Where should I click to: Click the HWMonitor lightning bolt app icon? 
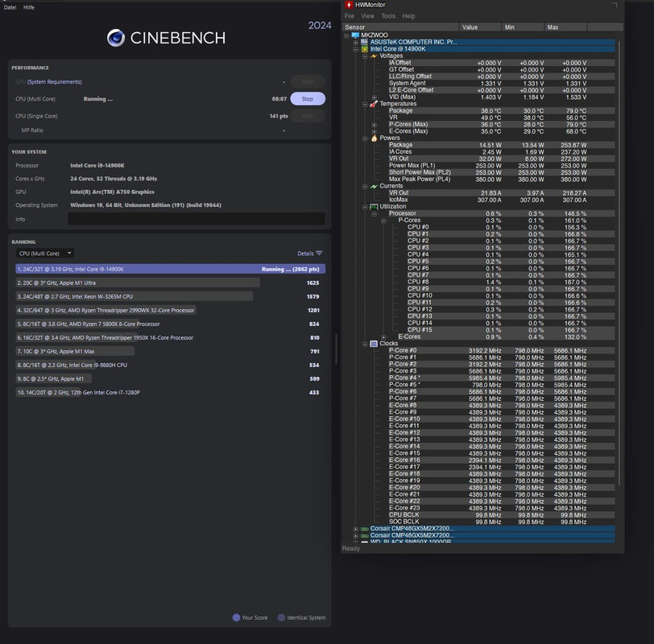pos(349,5)
